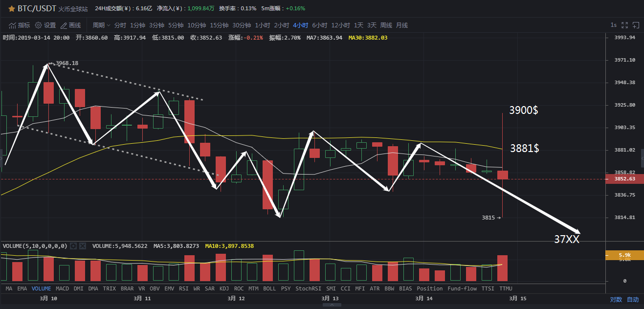Switch to the SAR indicator
Screen dimensions: 644x309
point(210,288)
